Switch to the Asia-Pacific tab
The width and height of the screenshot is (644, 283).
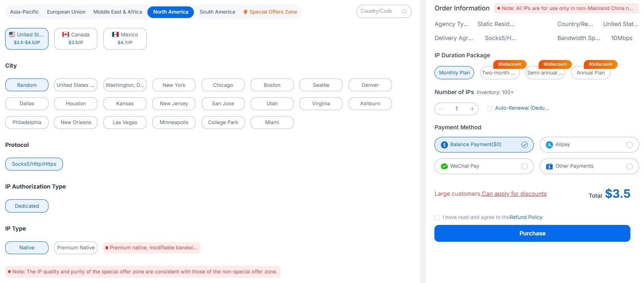click(x=24, y=12)
